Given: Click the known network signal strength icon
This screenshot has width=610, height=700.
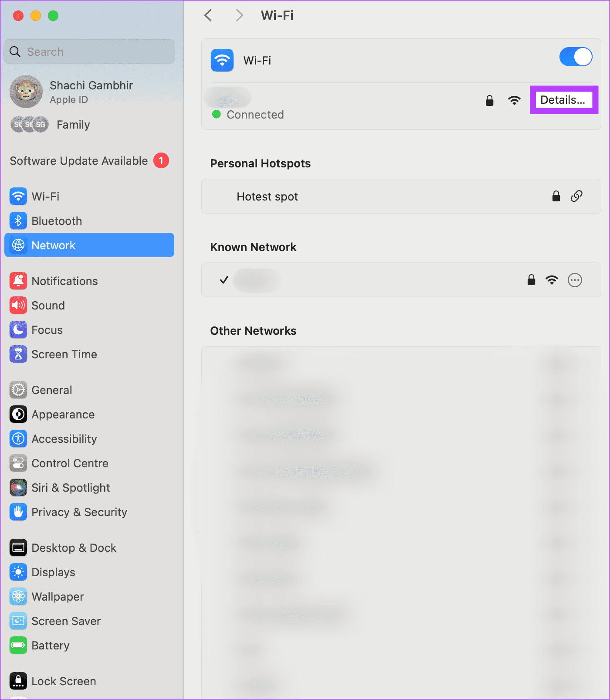Looking at the screenshot, I should click(552, 280).
